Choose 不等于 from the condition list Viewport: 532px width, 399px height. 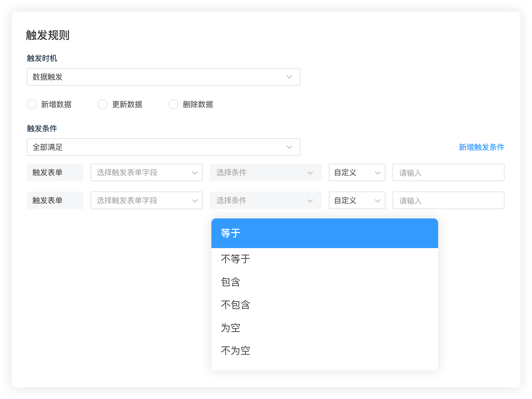pos(324,259)
